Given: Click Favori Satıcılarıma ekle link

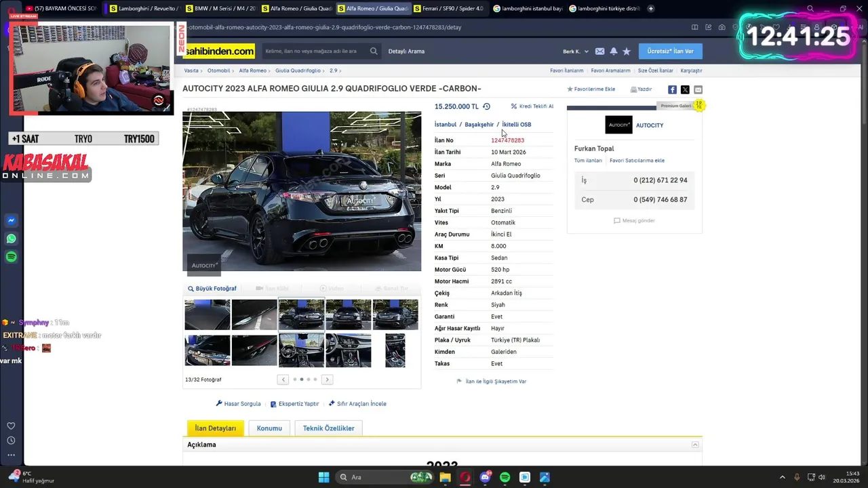Looking at the screenshot, I should (637, 161).
